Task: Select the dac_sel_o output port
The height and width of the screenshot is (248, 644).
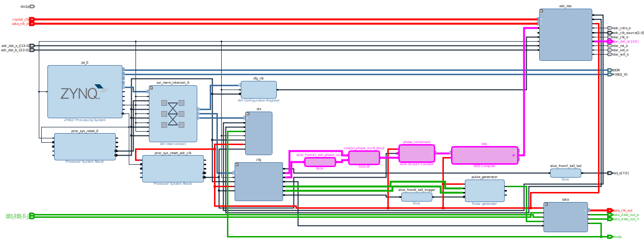Action: pyautogui.click(x=610, y=50)
